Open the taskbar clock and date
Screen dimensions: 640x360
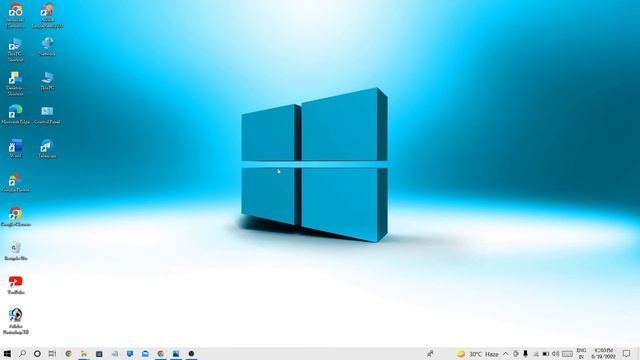pyautogui.click(x=603, y=354)
